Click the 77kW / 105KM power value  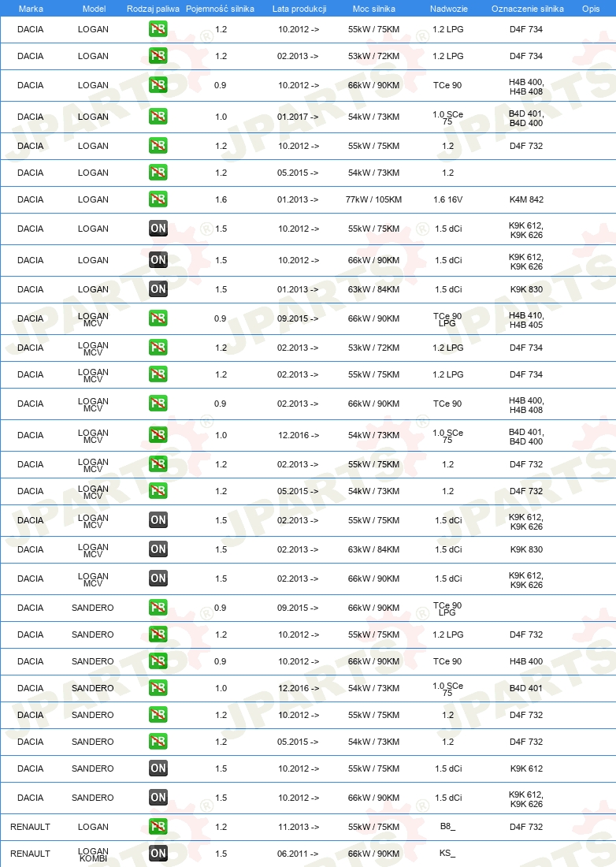pyautogui.click(x=373, y=199)
